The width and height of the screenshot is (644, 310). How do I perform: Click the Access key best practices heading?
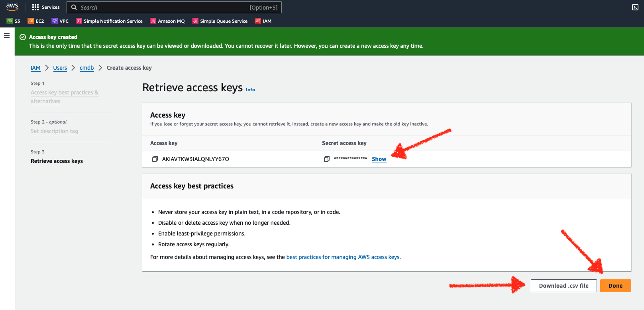pos(192,186)
